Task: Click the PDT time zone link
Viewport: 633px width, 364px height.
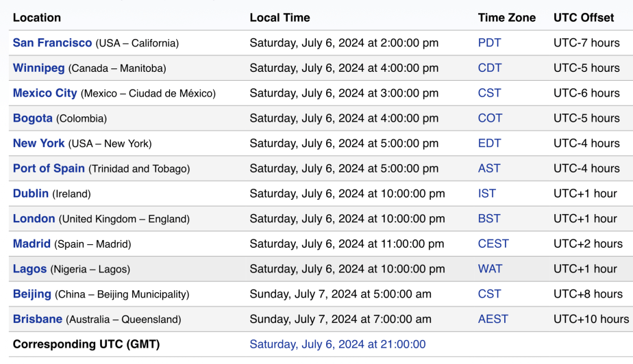Action: pyautogui.click(x=489, y=43)
